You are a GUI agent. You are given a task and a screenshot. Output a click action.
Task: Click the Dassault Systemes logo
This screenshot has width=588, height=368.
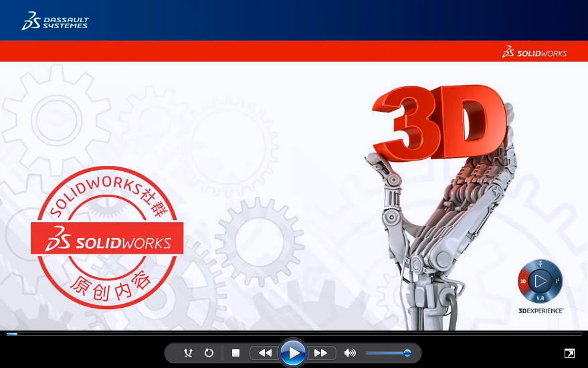[x=55, y=21]
